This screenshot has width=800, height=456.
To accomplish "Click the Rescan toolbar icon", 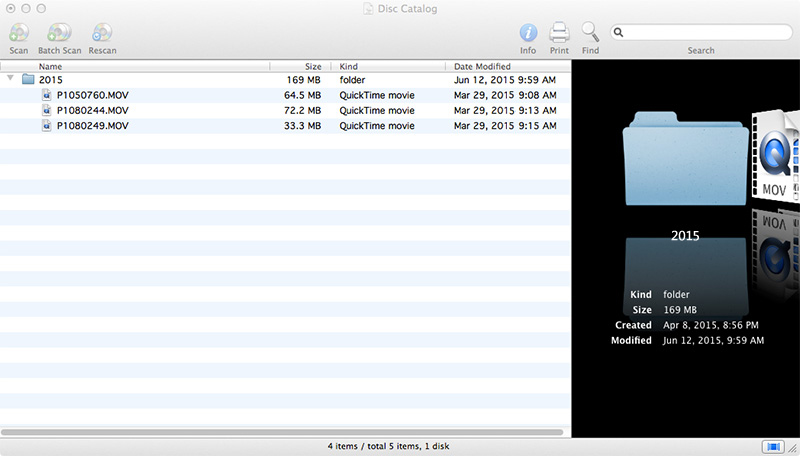I will coord(102,34).
